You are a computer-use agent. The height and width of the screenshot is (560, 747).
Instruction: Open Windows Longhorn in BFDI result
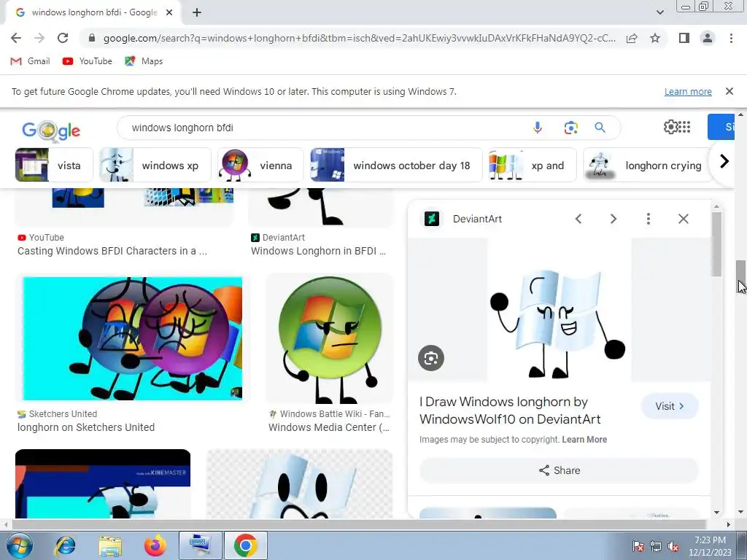pos(318,251)
